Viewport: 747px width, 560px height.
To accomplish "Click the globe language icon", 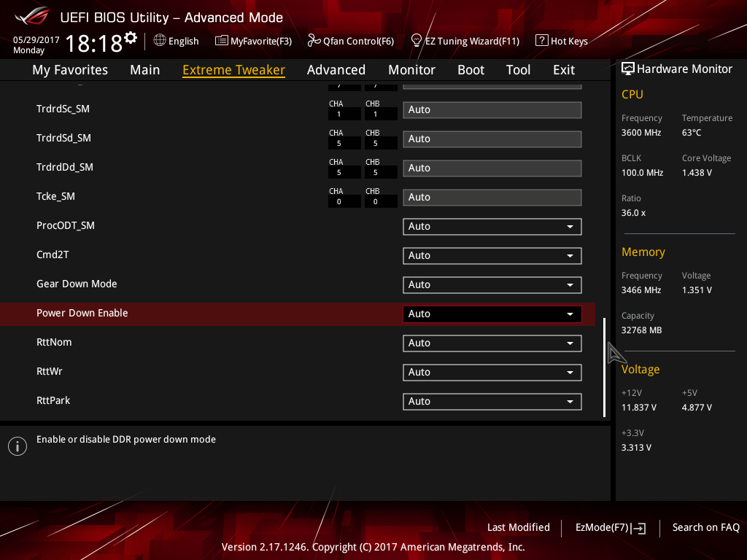I will 160,41.
